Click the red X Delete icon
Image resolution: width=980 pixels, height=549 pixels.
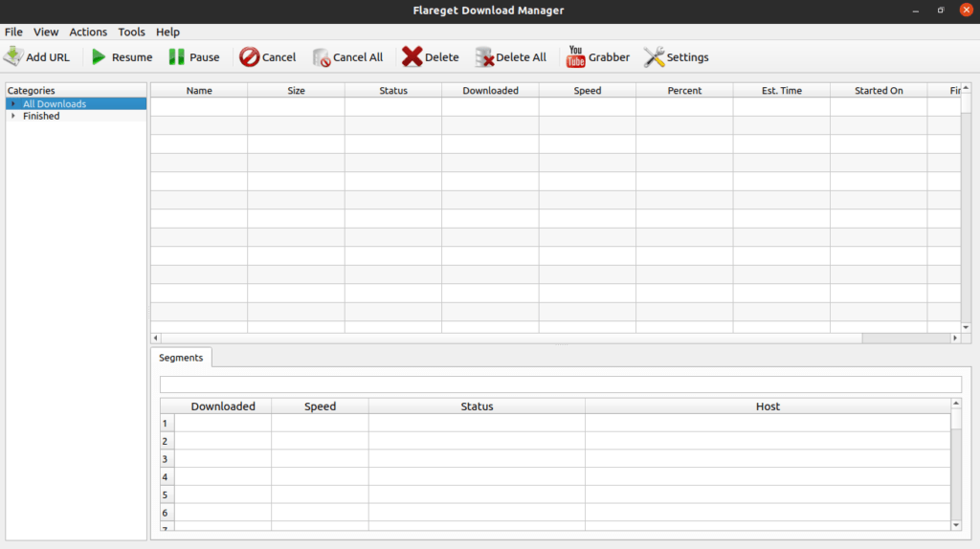coord(412,56)
